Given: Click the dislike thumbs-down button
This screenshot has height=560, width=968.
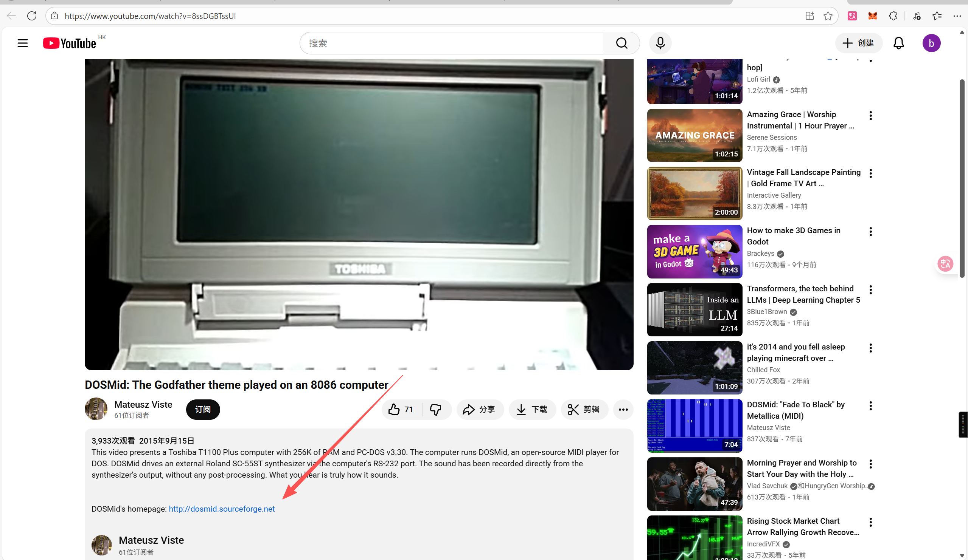Looking at the screenshot, I should pyautogui.click(x=435, y=410).
